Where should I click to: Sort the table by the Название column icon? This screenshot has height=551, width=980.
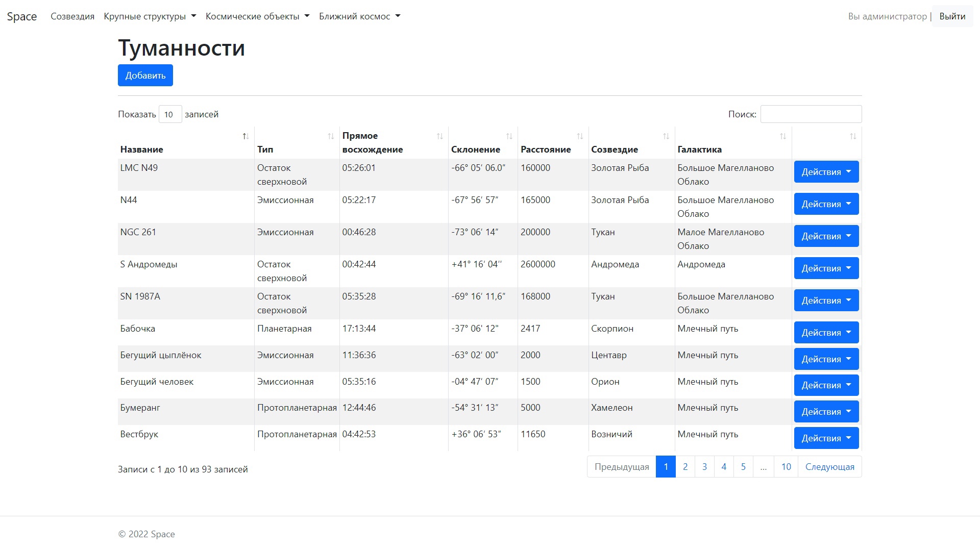(246, 136)
